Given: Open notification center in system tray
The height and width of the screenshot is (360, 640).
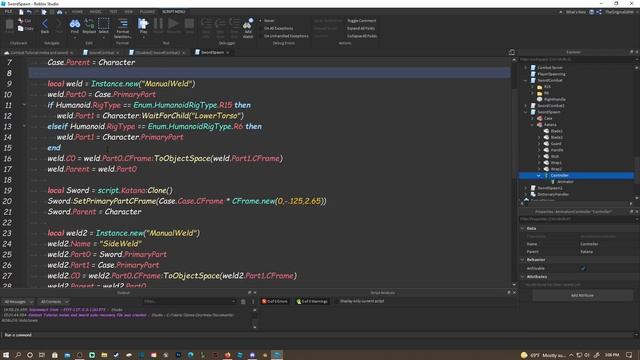Looking at the screenshot, I should pos(629,355).
